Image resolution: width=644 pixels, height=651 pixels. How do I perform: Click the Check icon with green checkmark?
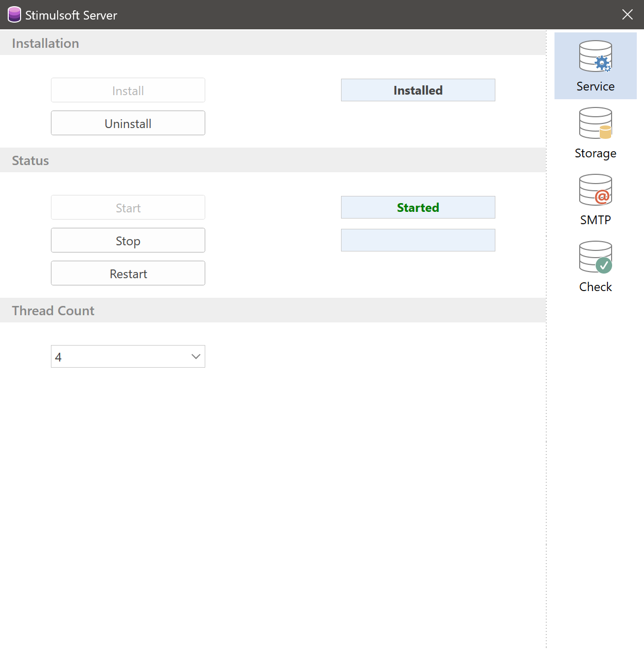[x=595, y=257]
